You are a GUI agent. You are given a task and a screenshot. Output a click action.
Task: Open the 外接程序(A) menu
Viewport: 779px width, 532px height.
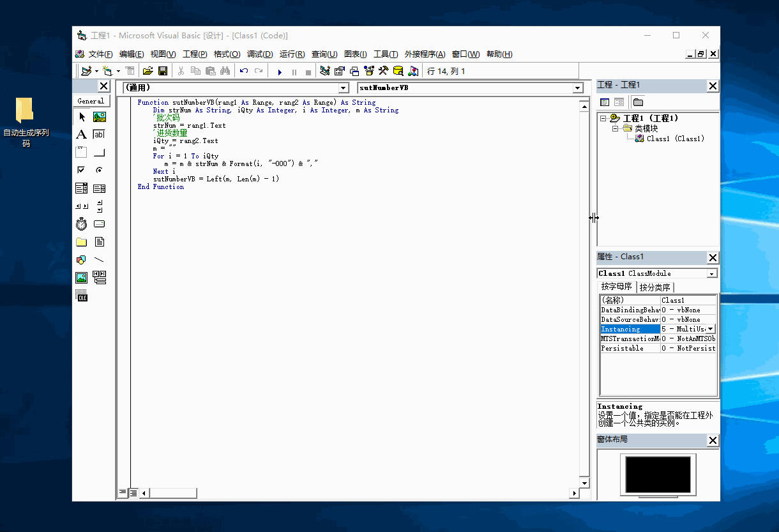pos(425,54)
